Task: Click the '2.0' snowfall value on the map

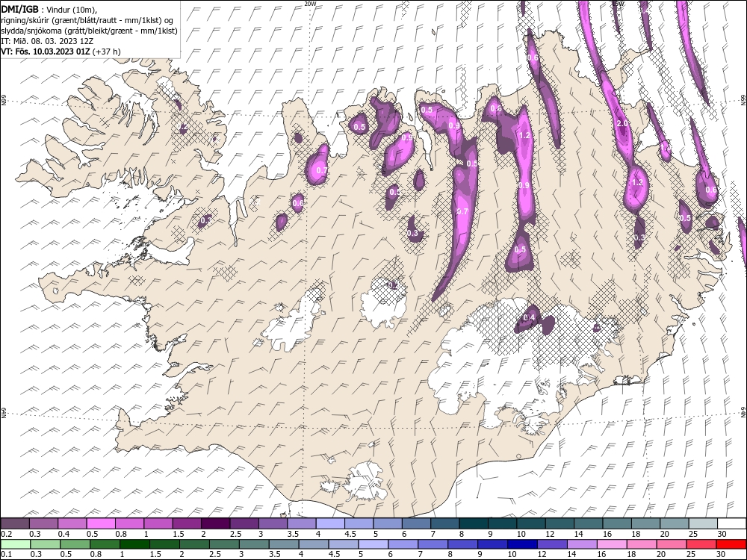Action: 622,123
